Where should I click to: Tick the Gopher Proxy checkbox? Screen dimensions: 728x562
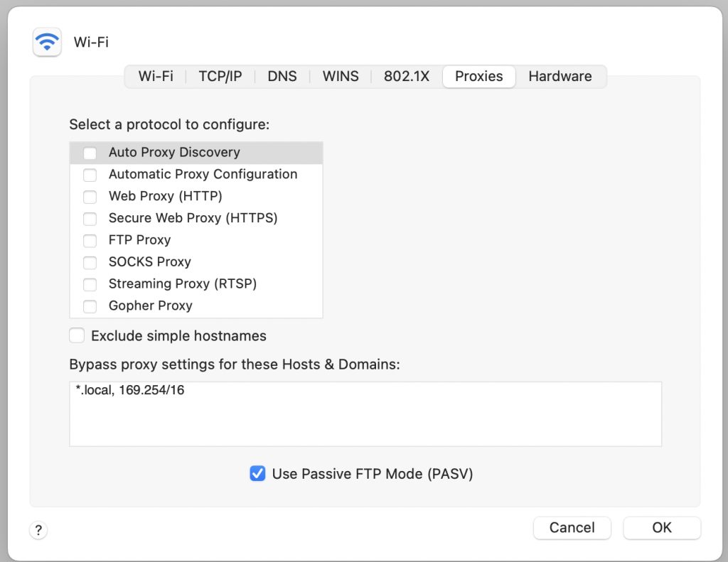(90, 306)
